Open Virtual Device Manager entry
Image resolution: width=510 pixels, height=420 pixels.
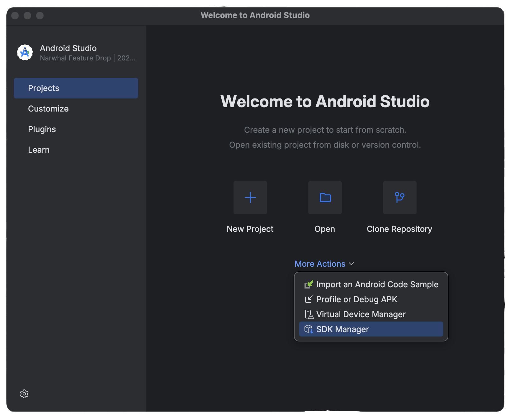pos(371,314)
